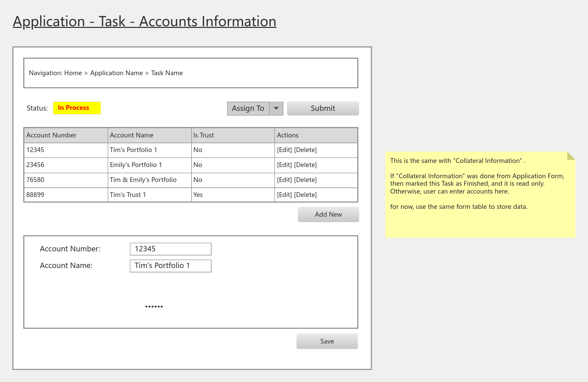Select the Account Name text box
588x382 pixels.
[x=170, y=266]
